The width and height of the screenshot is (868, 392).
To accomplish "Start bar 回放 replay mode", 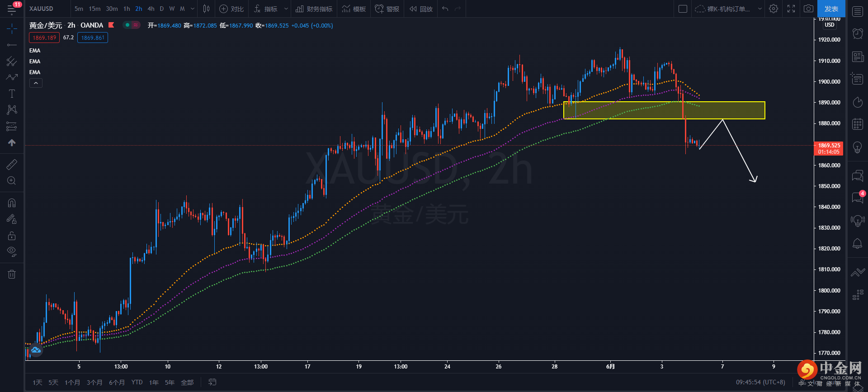I will (421, 9).
